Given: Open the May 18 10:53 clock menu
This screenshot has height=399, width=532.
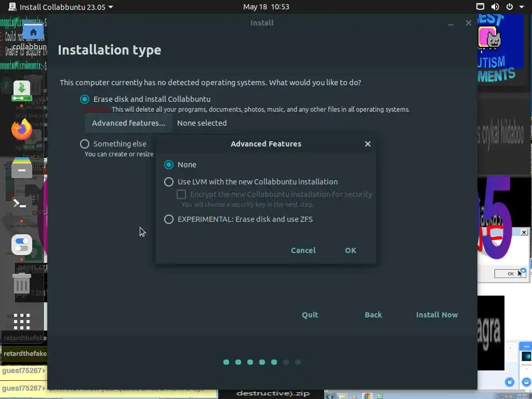Looking at the screenshot, I should (266, 7).
